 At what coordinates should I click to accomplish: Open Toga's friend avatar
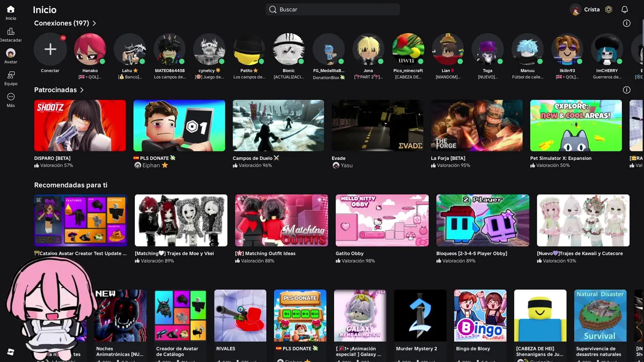tap(488, 49)
